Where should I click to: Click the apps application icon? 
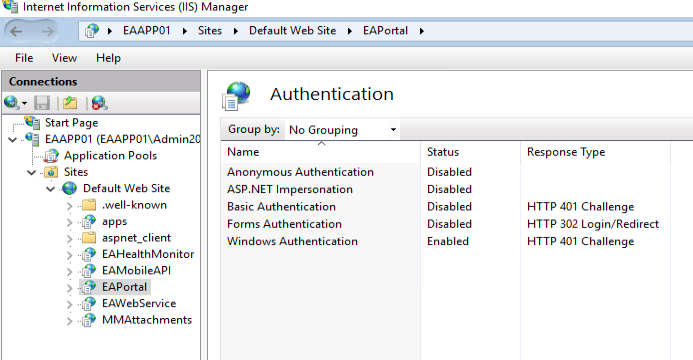(89, 221)
